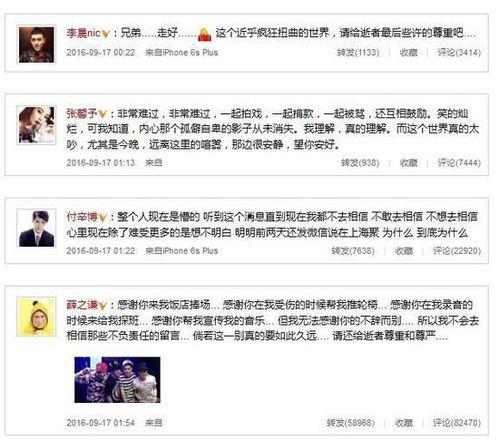
Task: Open 评论(3414) on first post
Action: point(459,53)
